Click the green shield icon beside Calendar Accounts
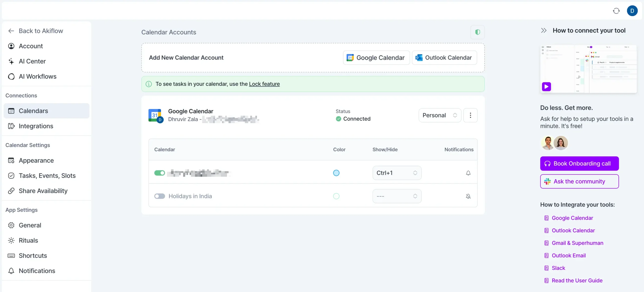Screen dimensions: 644x292 [x=477, y=32]
